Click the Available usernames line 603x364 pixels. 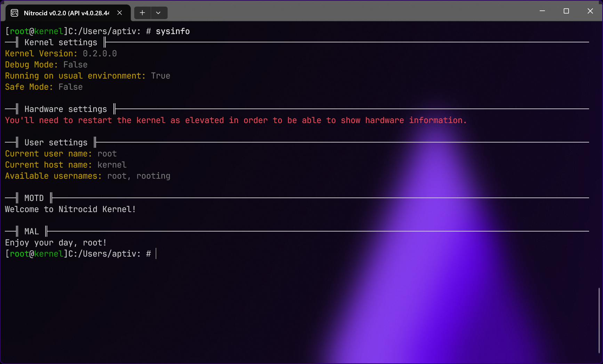[88, 176]
